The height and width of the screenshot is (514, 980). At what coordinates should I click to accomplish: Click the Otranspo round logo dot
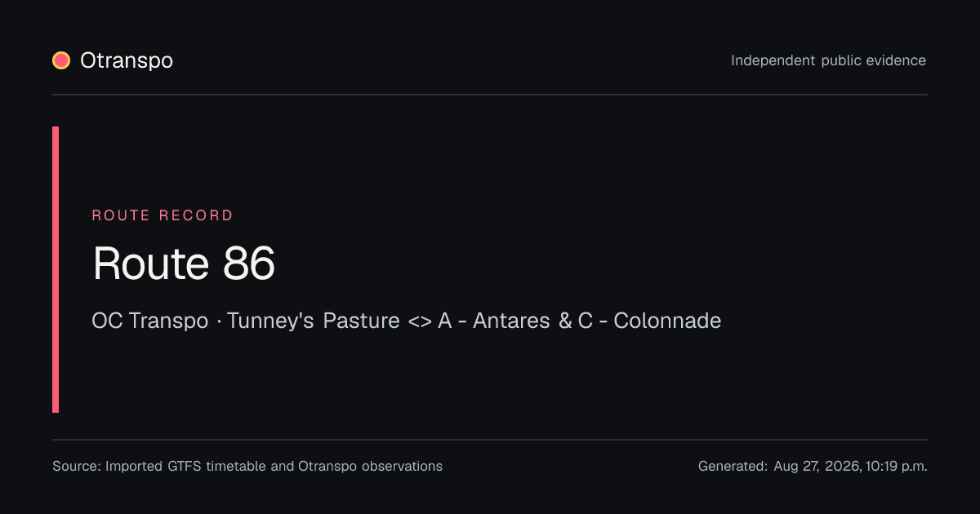(61, 60)
